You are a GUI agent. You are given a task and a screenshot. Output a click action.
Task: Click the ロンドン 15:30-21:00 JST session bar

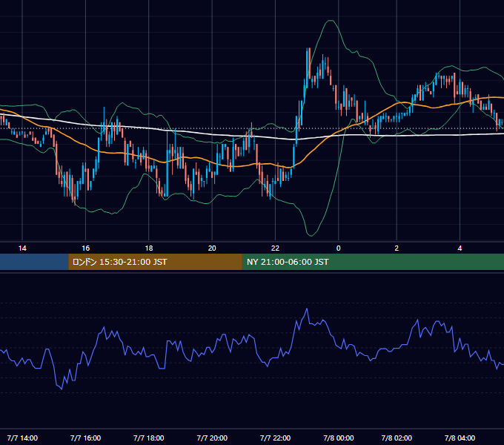(x=155, y=262)
